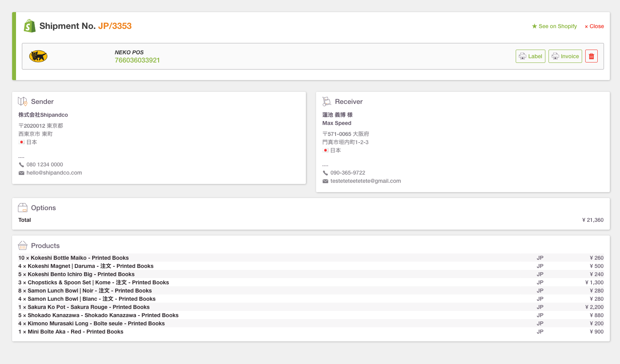Select Sakura Ko Pot Sakura Rouge row
Image resolution: width=620 pixels, height=364 pixels.
coord(311,307)
